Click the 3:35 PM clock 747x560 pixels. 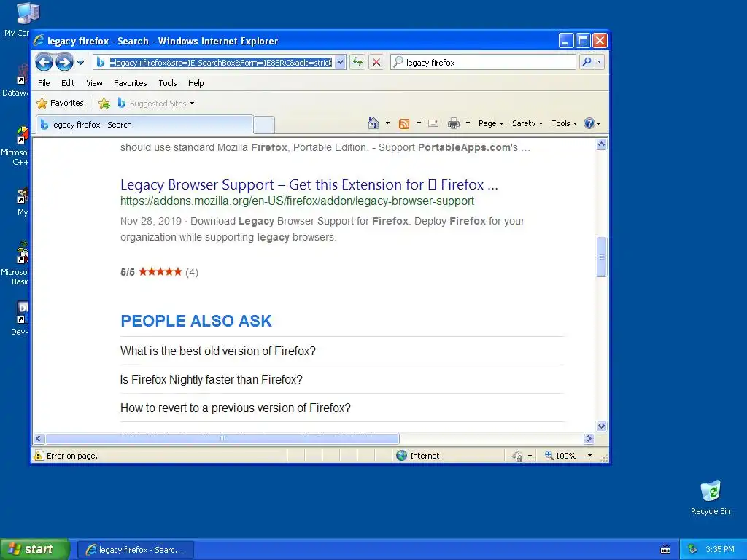pyautogui.click(x=720, y=550)
